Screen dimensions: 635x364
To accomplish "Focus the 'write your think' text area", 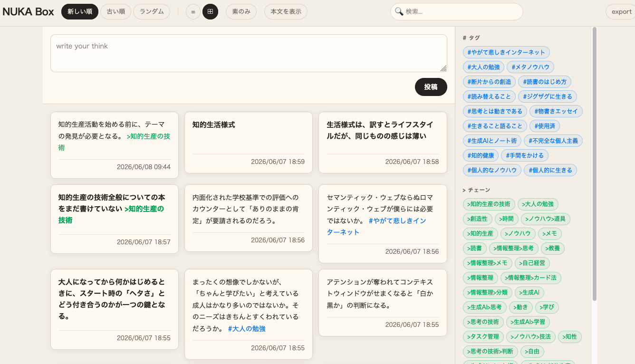I will click(x=249, y=53).
